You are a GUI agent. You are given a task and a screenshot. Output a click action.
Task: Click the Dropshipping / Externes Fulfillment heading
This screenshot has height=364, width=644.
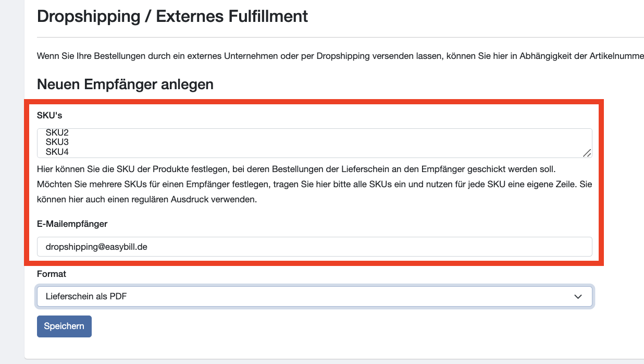pyautogui.click(x=172, y=16)
